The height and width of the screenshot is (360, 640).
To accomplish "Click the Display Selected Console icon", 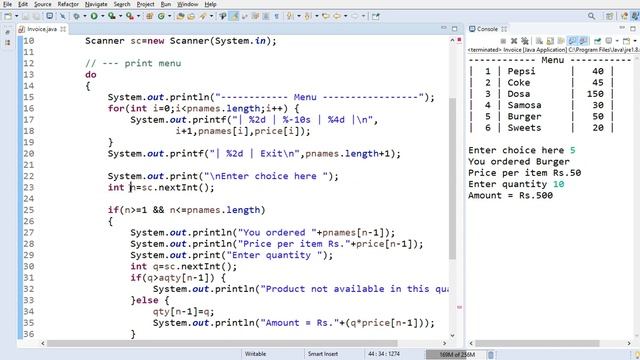I will 609,41.
